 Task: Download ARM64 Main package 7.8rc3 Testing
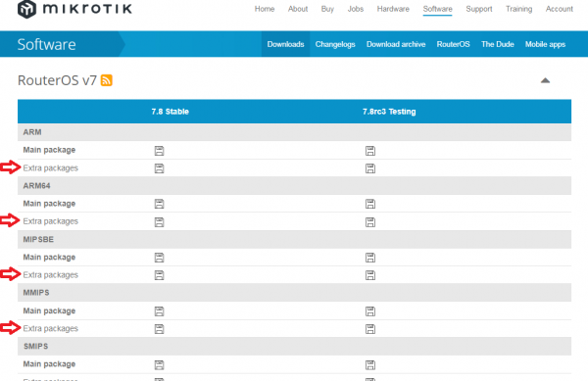[370, 204]
